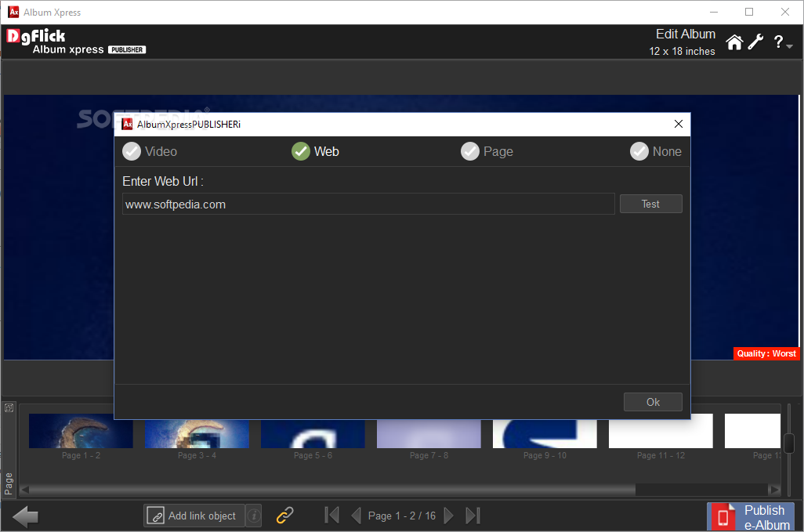Select the Video link type
The height and width of the screenshot is (532, 804).
(150, 151)
